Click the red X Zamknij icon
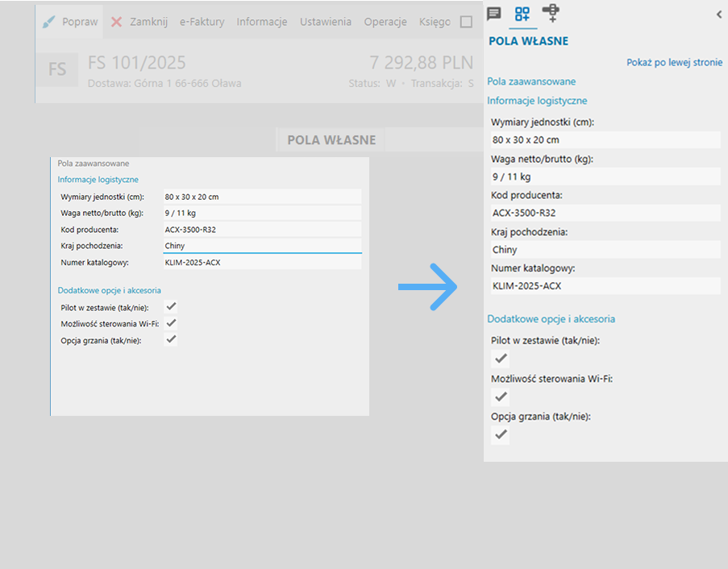Viewport: 728px width, 569px height. coord(117,22)
